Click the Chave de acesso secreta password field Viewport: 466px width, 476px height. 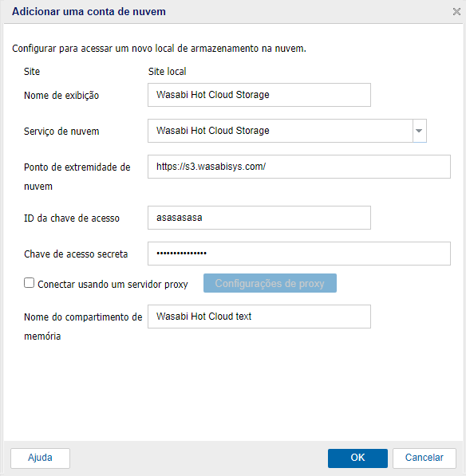click(299, 254)
